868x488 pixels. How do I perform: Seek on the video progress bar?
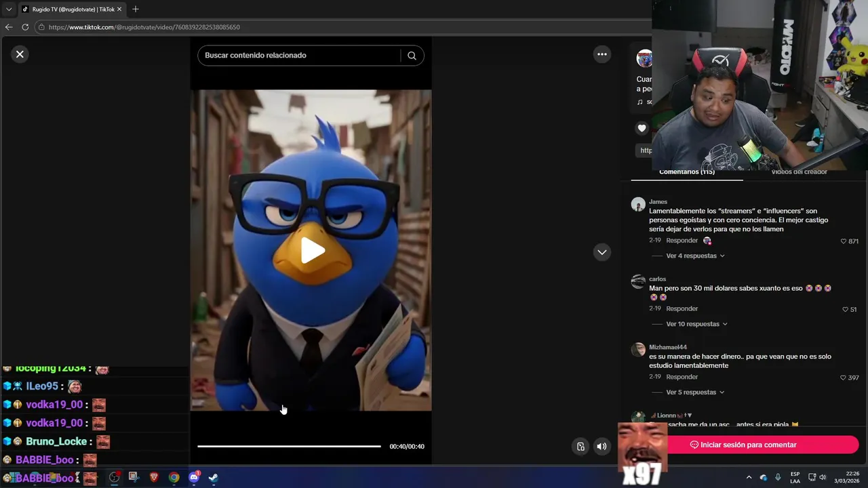[289, 446]
